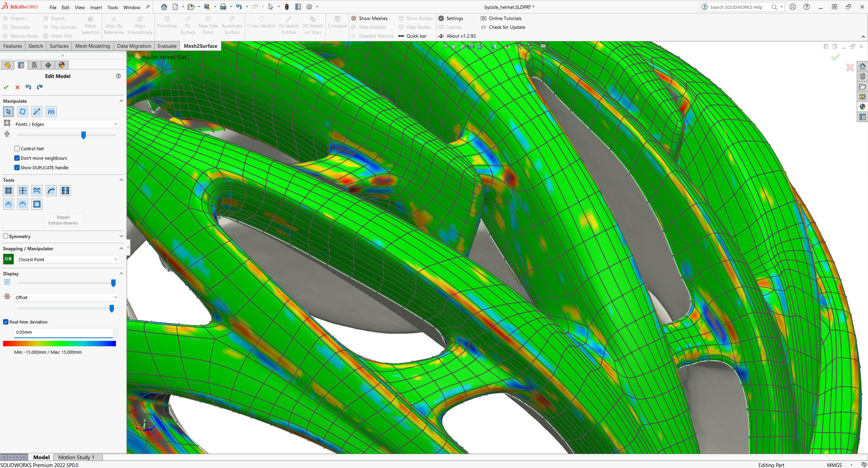Choose the nested square tool under Tools
The image size is (868, 468).
click(37, 204)
